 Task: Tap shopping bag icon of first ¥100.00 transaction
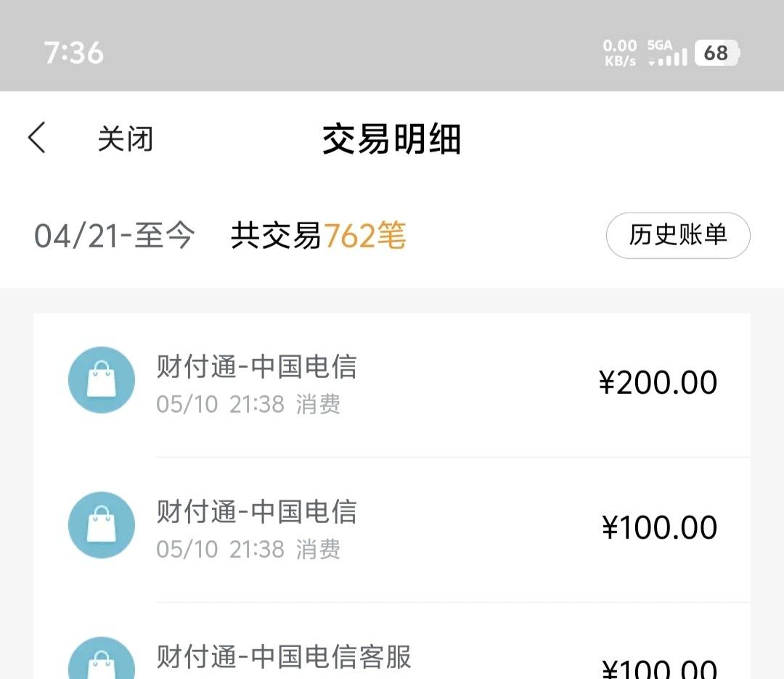102,524
